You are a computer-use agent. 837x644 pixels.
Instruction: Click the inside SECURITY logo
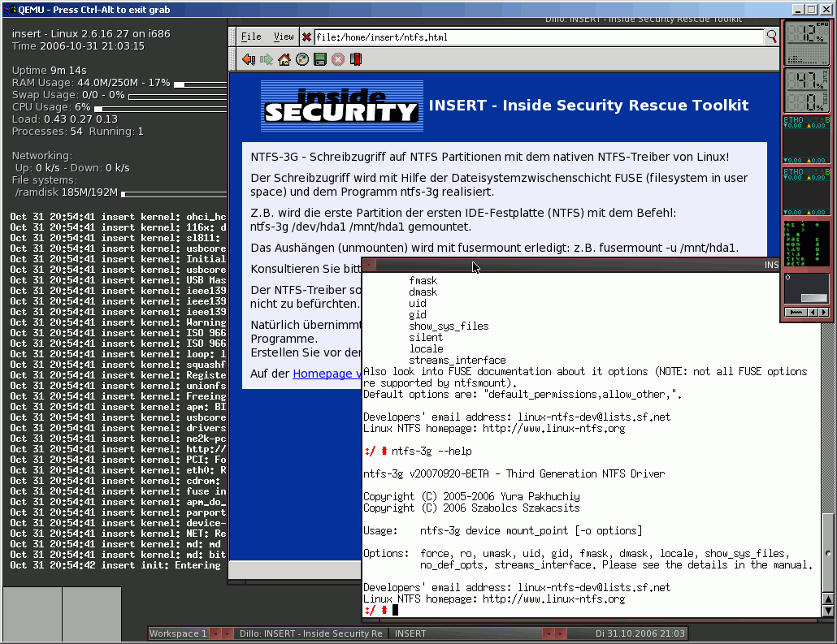pos(341,106)
